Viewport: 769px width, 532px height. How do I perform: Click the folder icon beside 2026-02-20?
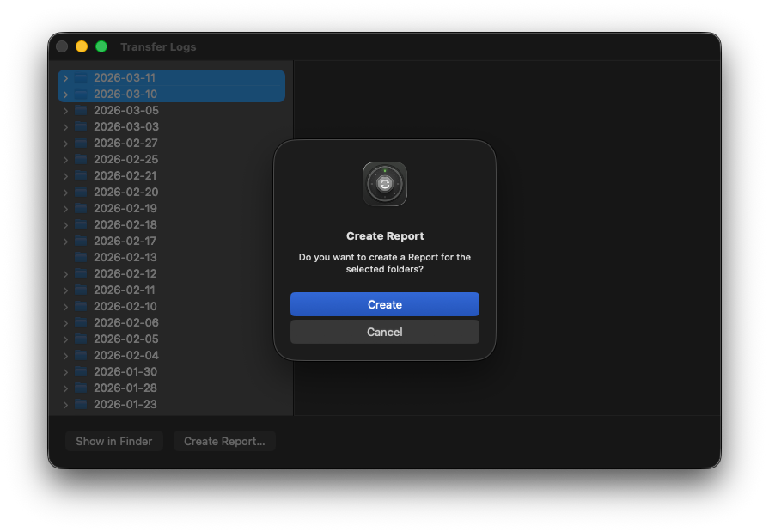coord(81,193)
